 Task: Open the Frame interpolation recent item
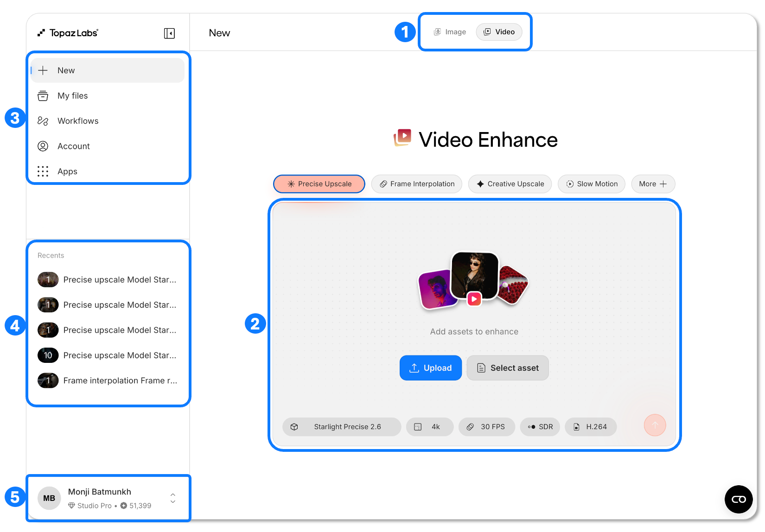[x=108, y=381]
